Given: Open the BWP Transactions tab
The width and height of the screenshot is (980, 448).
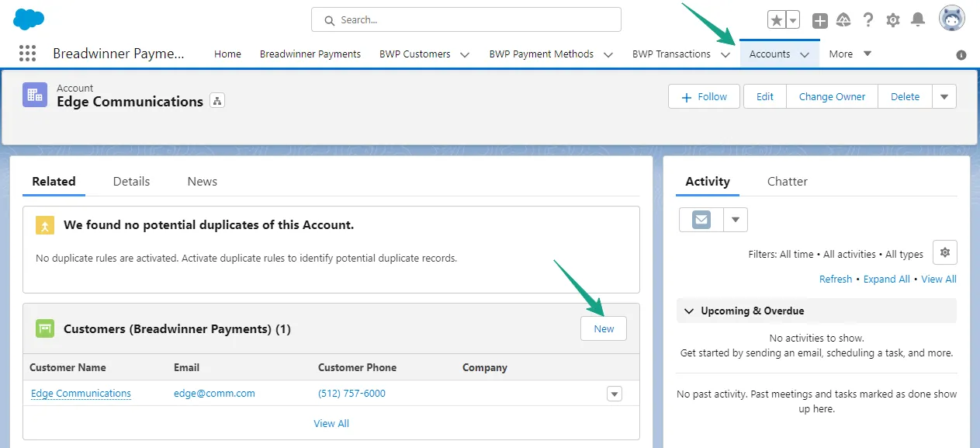Looking at the screenshot, I should (x=671, y=54).
